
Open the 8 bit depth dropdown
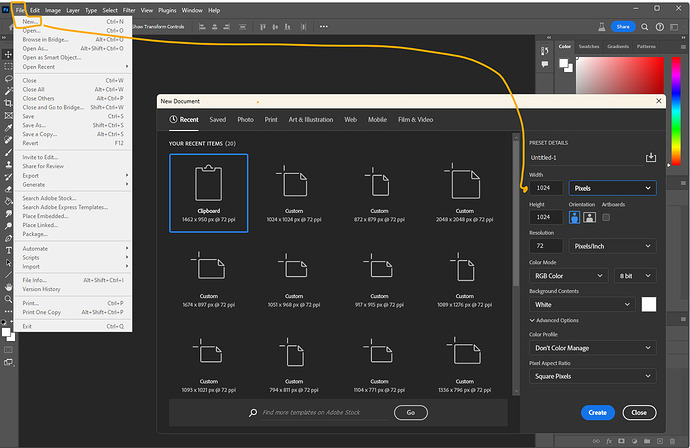coord(635,275)
